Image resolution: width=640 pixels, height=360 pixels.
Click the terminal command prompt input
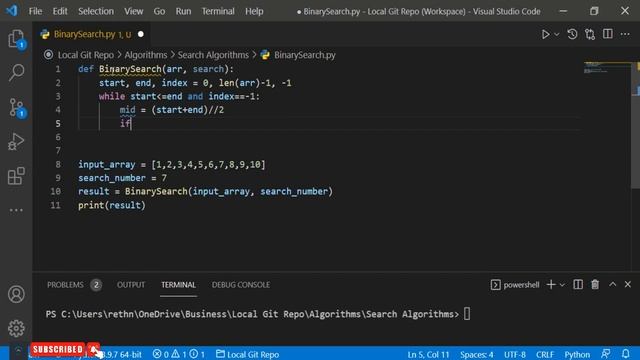pyautogui.click(x=467, y=314)
